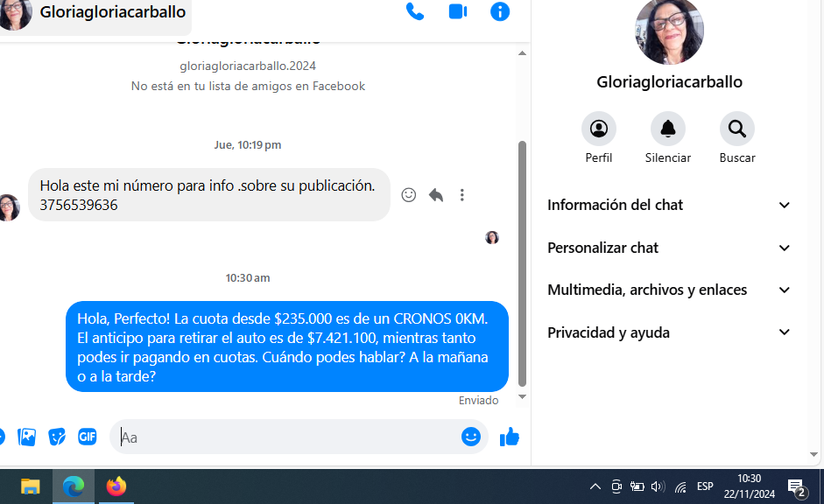Open more options for received message

click(462, 195)
